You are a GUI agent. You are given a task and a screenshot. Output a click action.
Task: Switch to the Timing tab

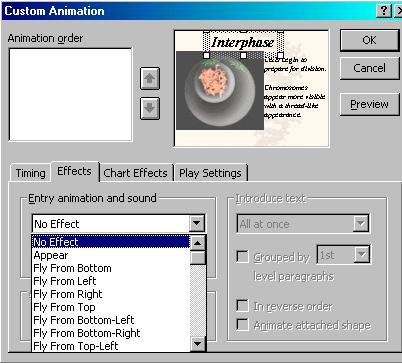(x=30, y=173)
